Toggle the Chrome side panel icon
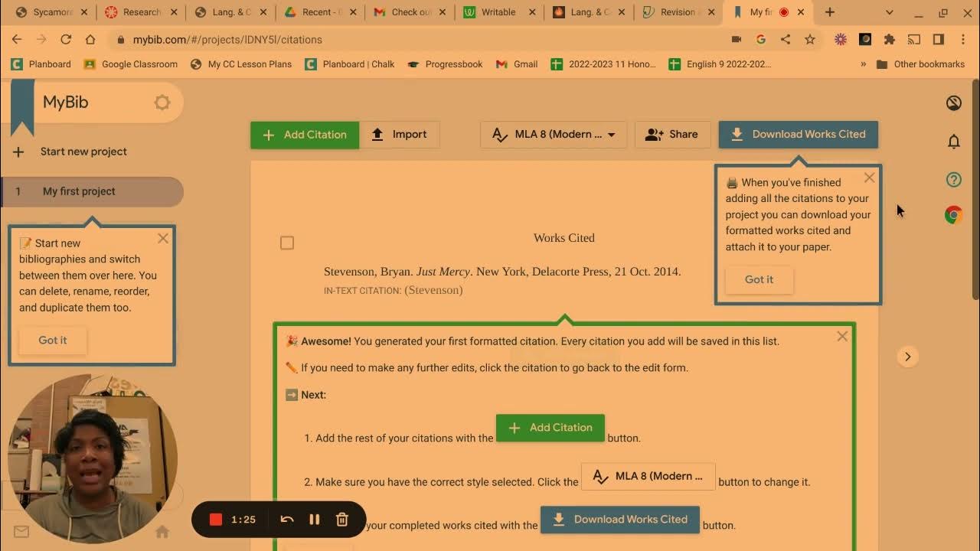This screenshot has width=980, height=551. tap(938, 39)
